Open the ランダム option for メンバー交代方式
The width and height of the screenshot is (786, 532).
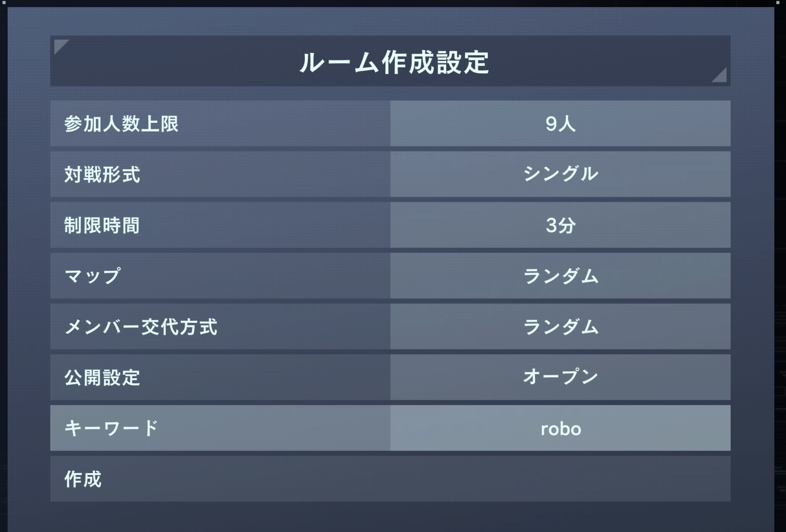(560, 327)
